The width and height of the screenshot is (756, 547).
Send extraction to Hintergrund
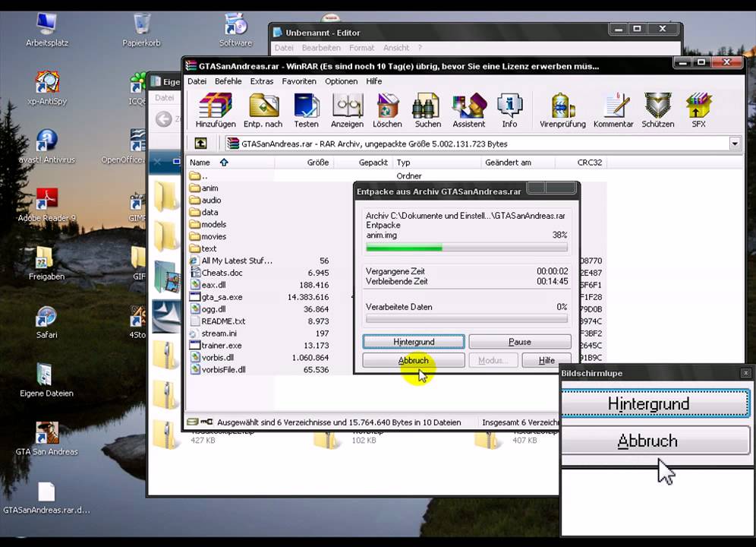coord(414,342)
